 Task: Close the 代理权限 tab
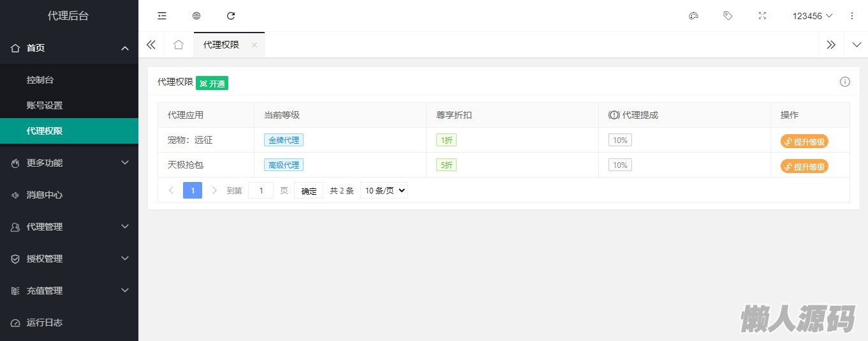point(254,45)
